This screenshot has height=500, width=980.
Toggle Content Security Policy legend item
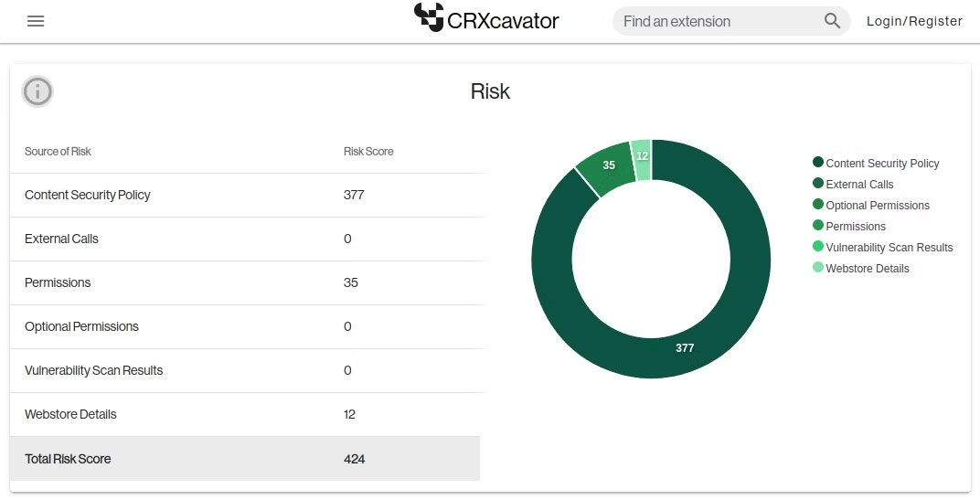(x=881, y=163)
